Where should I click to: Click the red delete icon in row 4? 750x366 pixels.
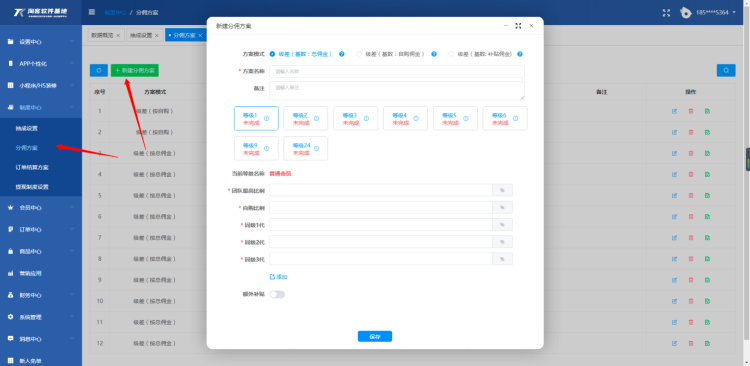coord(691,174)
